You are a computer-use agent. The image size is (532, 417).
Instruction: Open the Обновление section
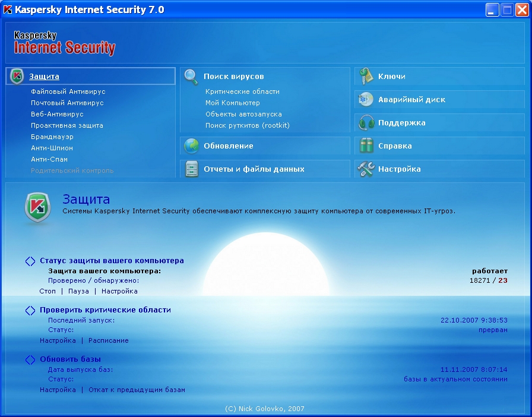(x=265, y=146)
